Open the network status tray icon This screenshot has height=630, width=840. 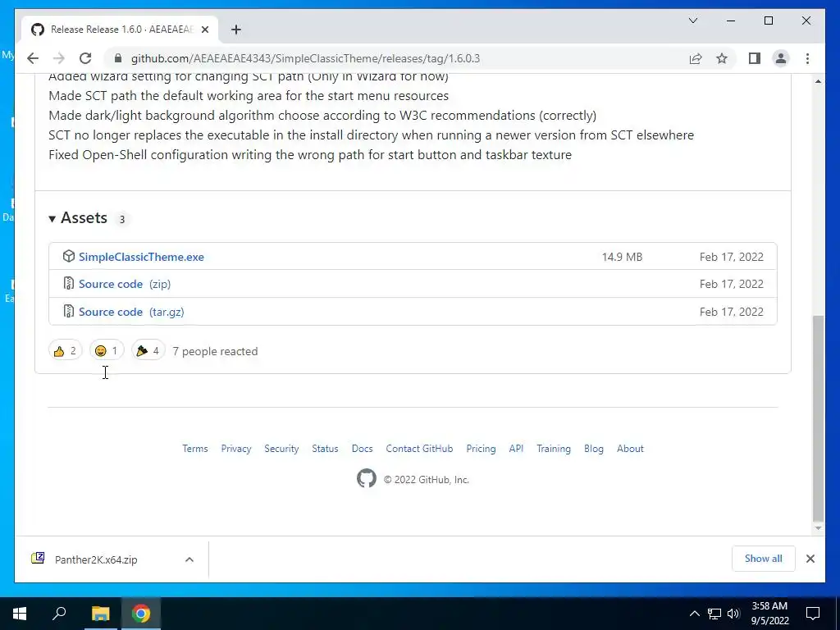tap(714, 614)
